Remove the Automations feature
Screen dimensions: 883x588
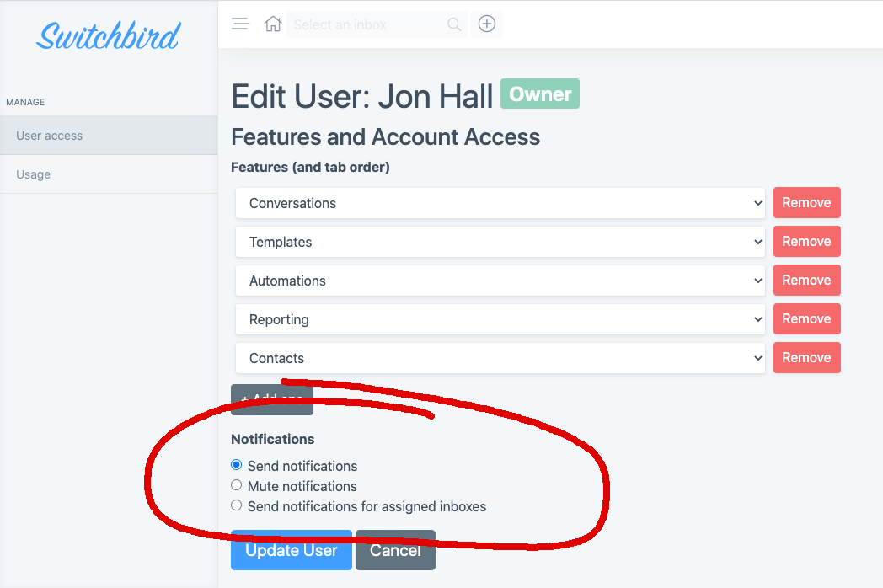(806, 281)
